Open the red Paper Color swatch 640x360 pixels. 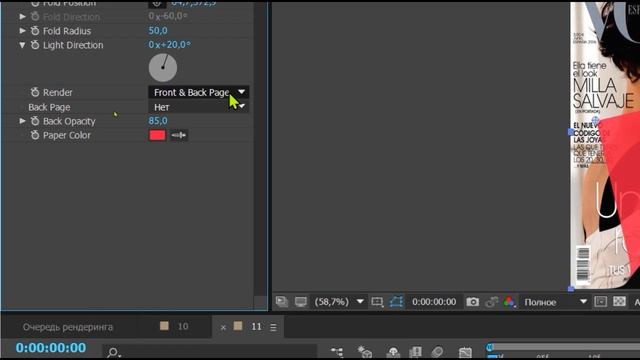[157, 135]
